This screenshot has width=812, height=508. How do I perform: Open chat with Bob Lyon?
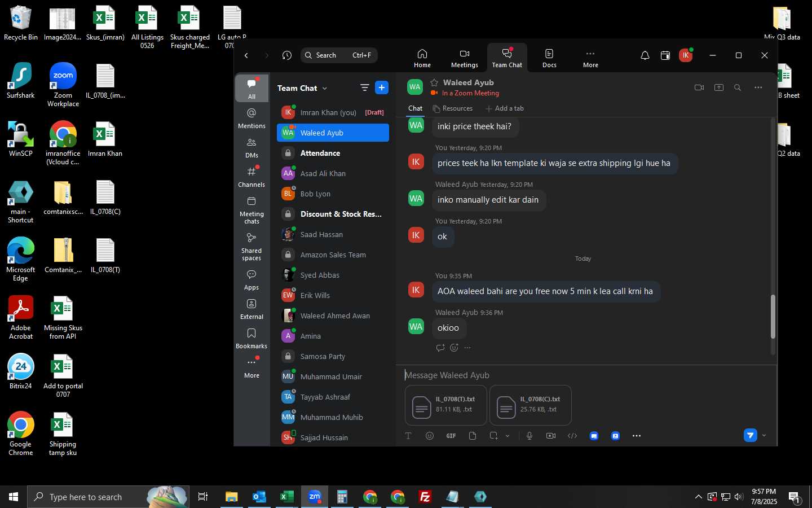click(333, 194)
